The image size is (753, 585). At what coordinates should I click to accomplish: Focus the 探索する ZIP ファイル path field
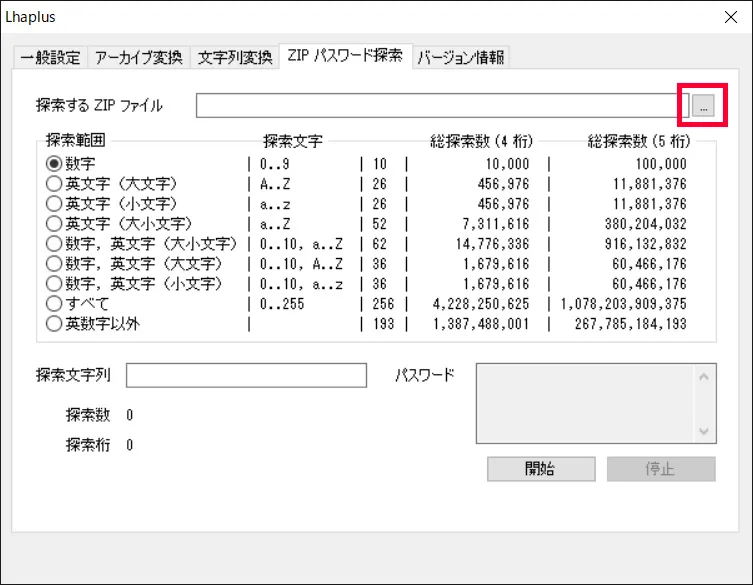click(442, 105)
